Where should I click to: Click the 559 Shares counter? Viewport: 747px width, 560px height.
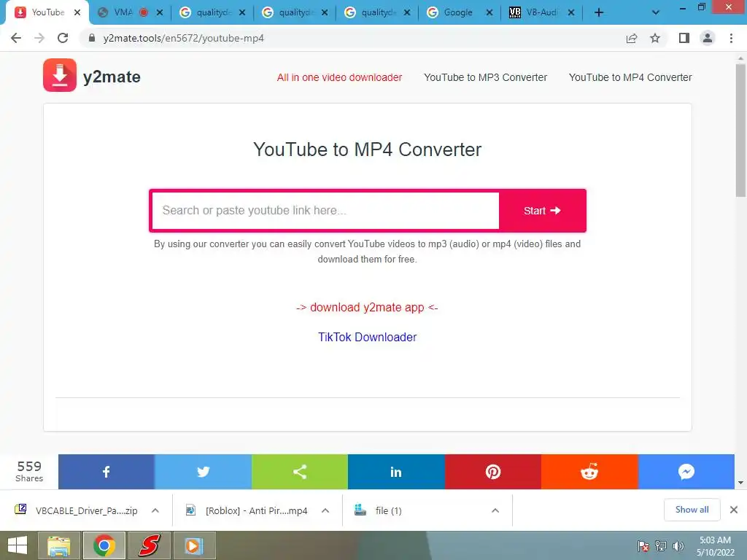pyautogui.click(x=29, y=472)
